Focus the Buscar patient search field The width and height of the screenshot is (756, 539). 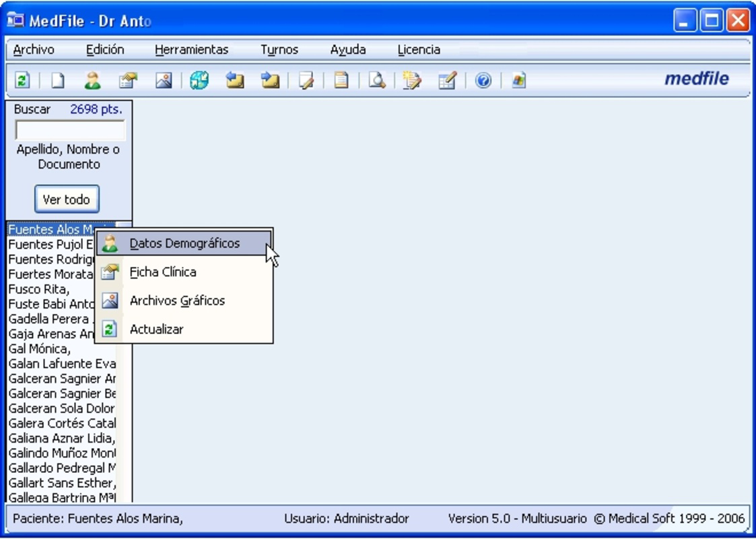click(70, 130)
